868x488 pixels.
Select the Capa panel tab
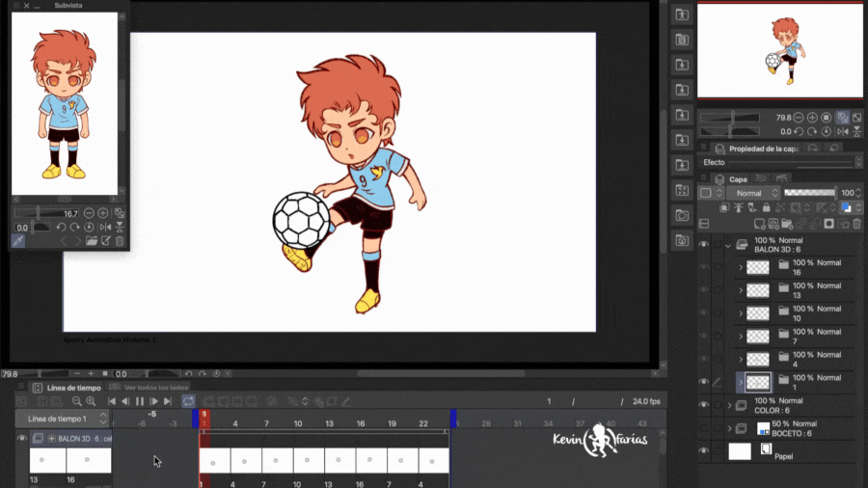pos(731,179)
